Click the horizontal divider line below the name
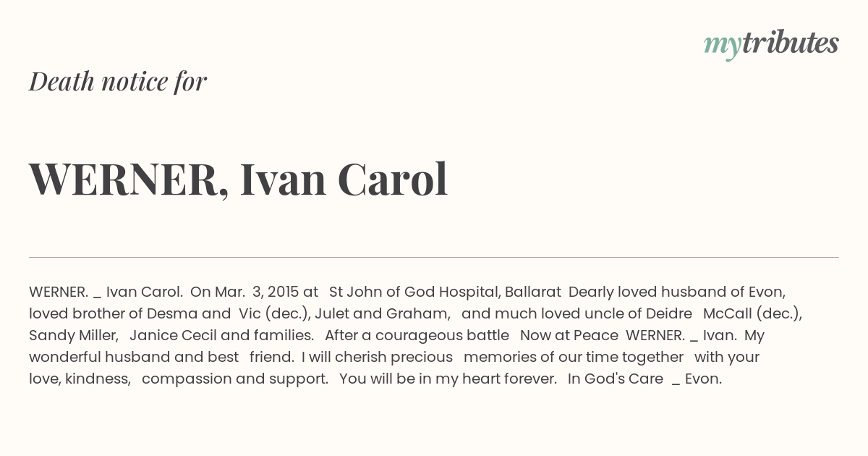The width and height of the screenshot is (868, 456). click(434, 257)
